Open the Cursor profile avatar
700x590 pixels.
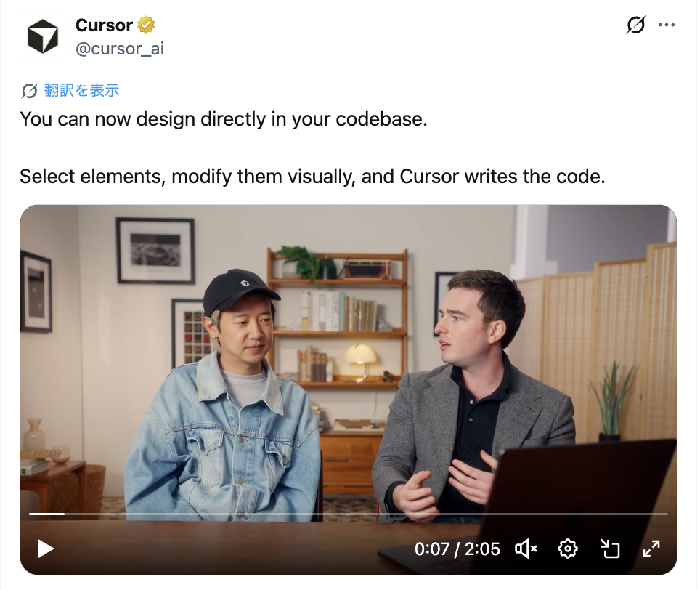[x=42, y=36]
